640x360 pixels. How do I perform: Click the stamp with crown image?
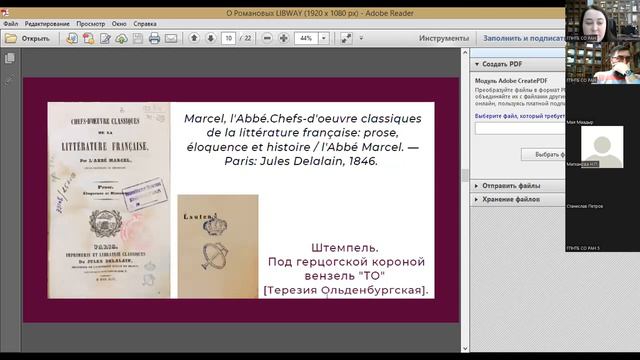pos(218,246)
